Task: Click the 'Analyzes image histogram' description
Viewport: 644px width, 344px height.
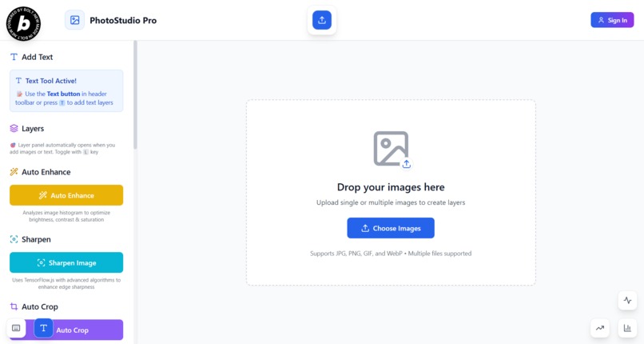Action: click(x=66, y=216)
